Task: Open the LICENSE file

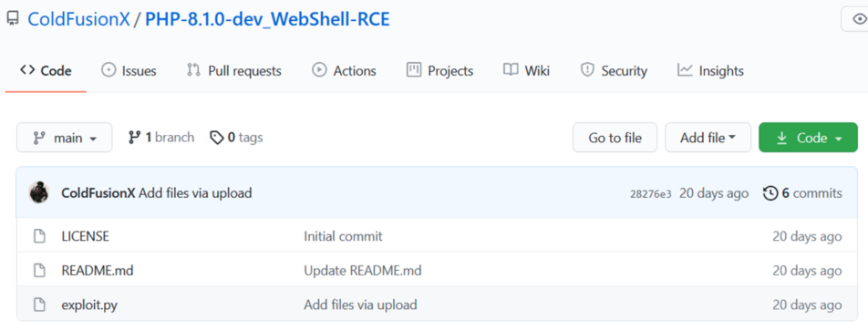Action: (x=86, y=236)
